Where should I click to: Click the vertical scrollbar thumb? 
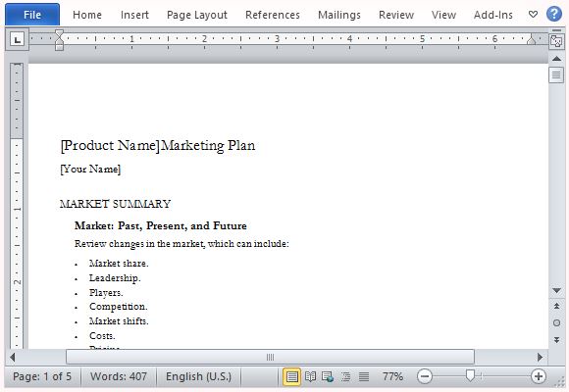[x=556, y=75]
